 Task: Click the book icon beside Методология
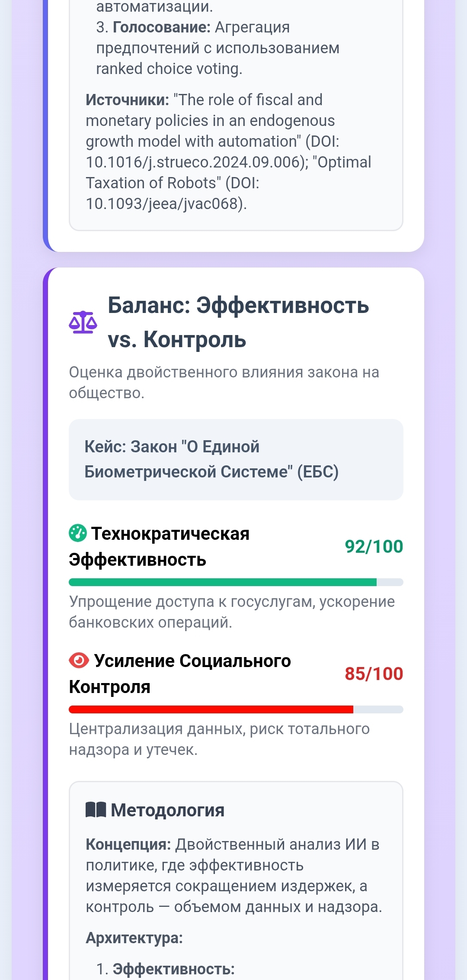pos(96,809)
